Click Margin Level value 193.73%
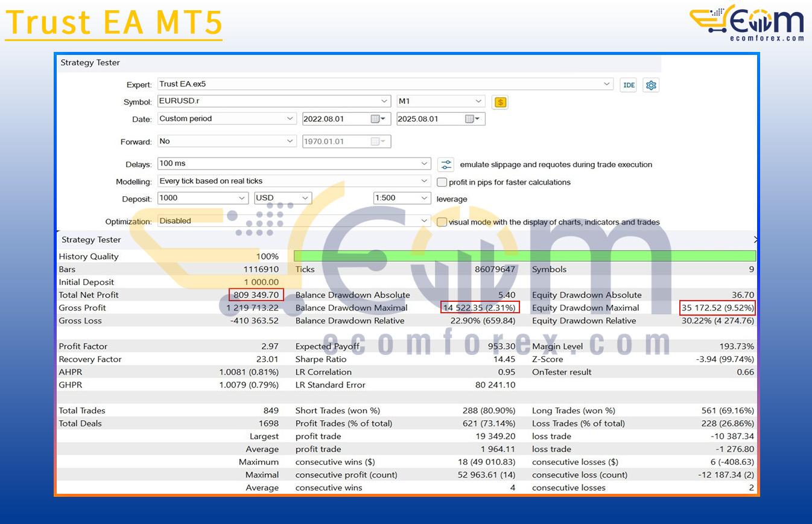812x524 pixels. tap(737, 347)
